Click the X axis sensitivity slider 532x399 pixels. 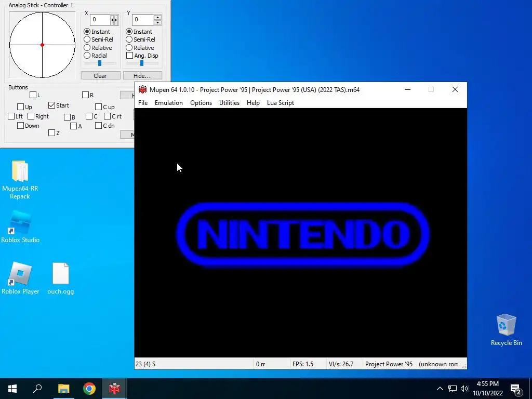100,63
